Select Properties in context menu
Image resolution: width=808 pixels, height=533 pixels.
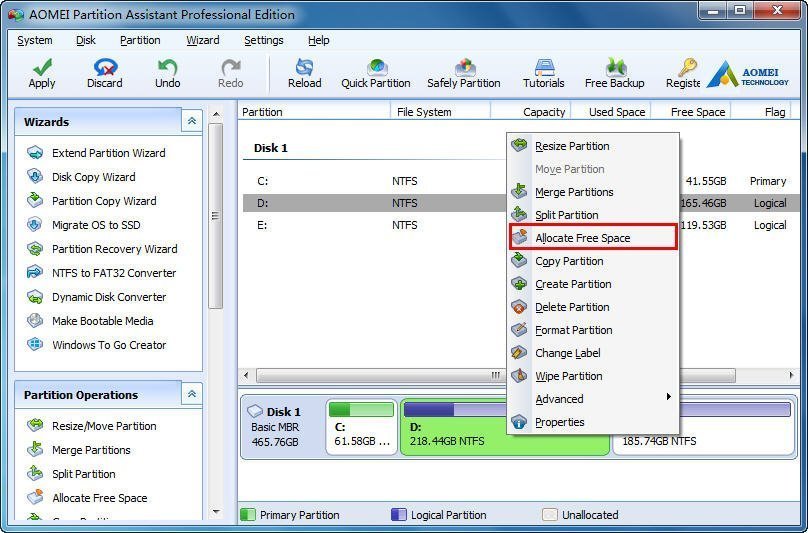(x=593, y=422)
